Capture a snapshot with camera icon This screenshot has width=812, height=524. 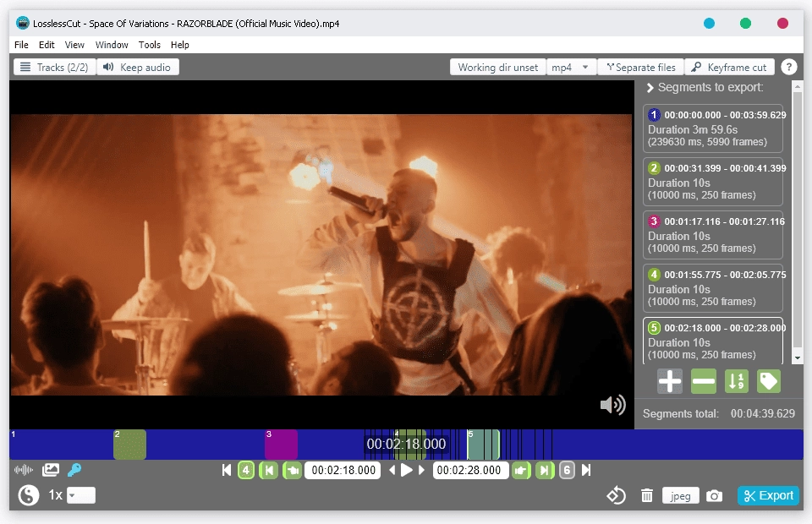(x=714, y=495)
